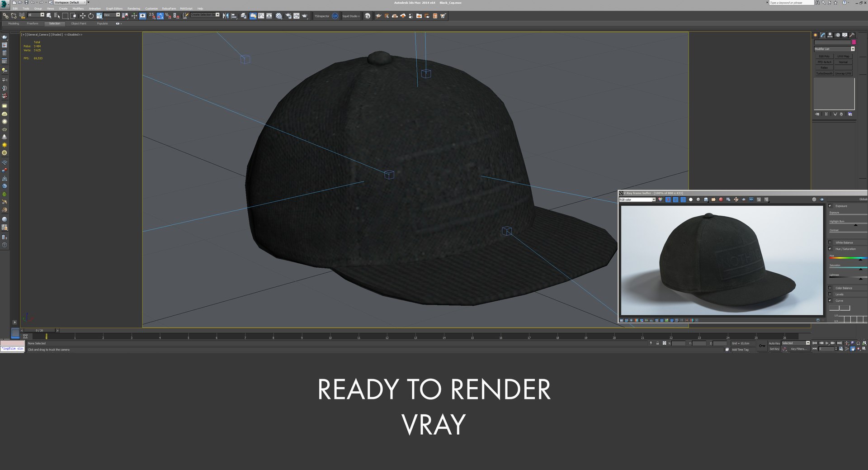The width and height of the screenshot is (868, 470).
Task: Click Add Time Tag field
Action: point(743,350)
